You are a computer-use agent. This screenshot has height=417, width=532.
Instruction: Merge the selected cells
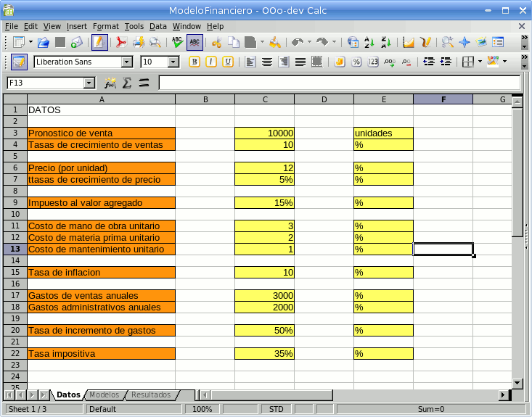point(317,62)
